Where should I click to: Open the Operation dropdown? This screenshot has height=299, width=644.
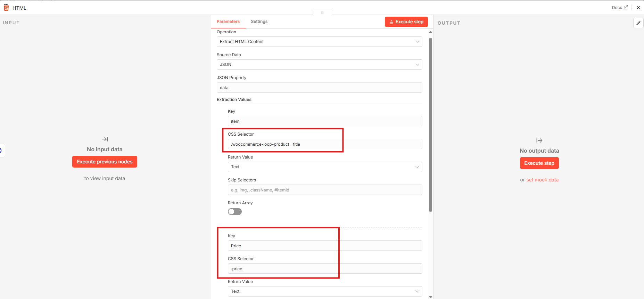319,42
